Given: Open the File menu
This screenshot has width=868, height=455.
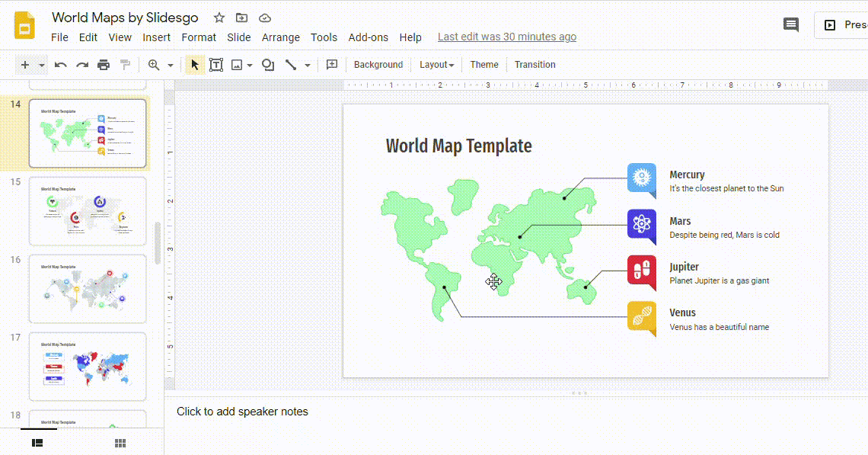Looking at the screenshot, I should click(60, 37).
